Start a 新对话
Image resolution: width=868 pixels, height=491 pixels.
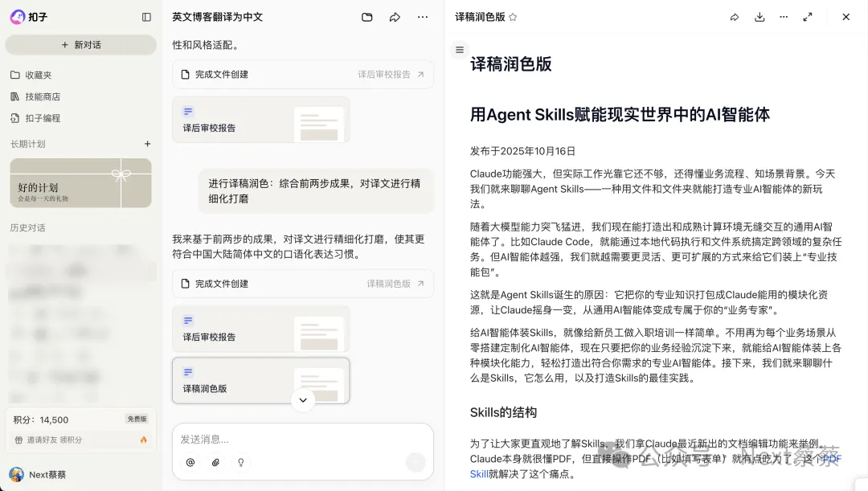[x=81, y=45]
